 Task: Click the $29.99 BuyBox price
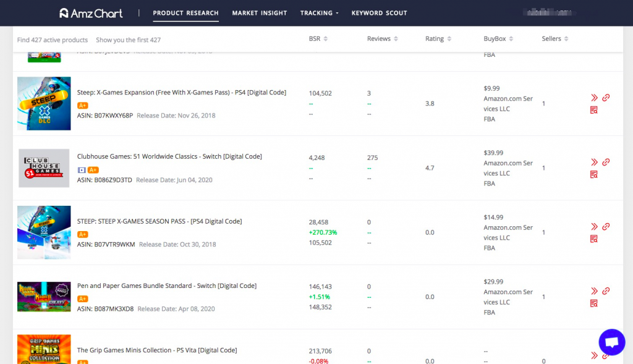click(x=493, y=282)
